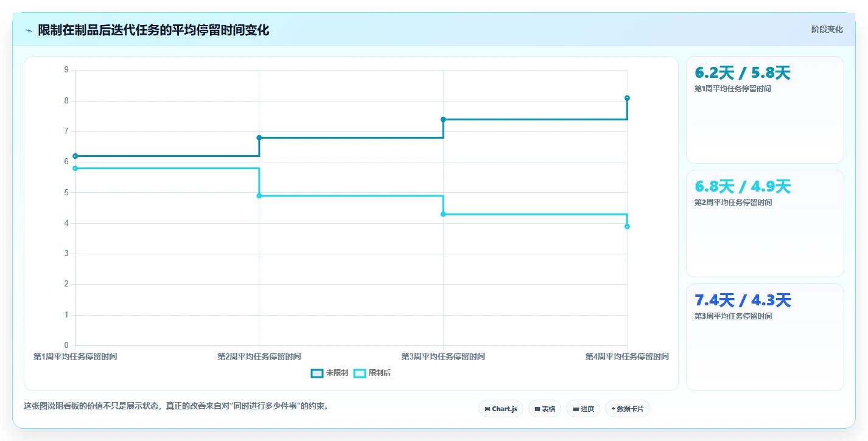The height and width of the screenshot is (441, 868).
Task: Toggle the 限制后 legend series
Action: tap(372, 373)
